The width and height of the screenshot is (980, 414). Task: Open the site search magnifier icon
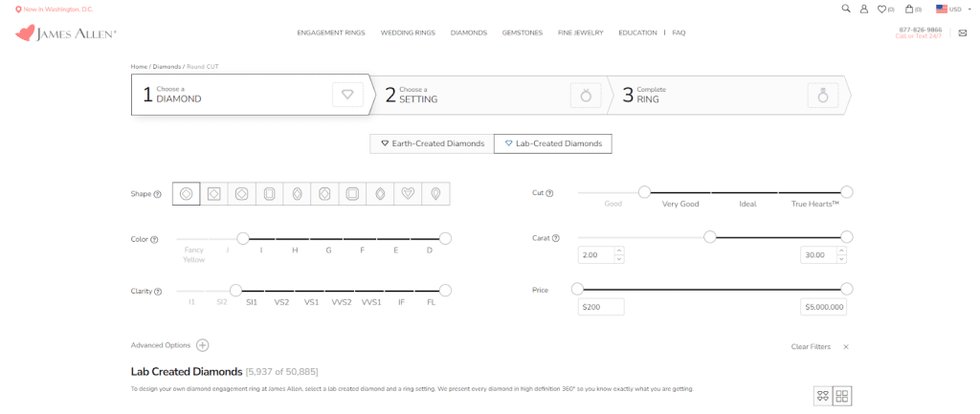pos(845,9)
